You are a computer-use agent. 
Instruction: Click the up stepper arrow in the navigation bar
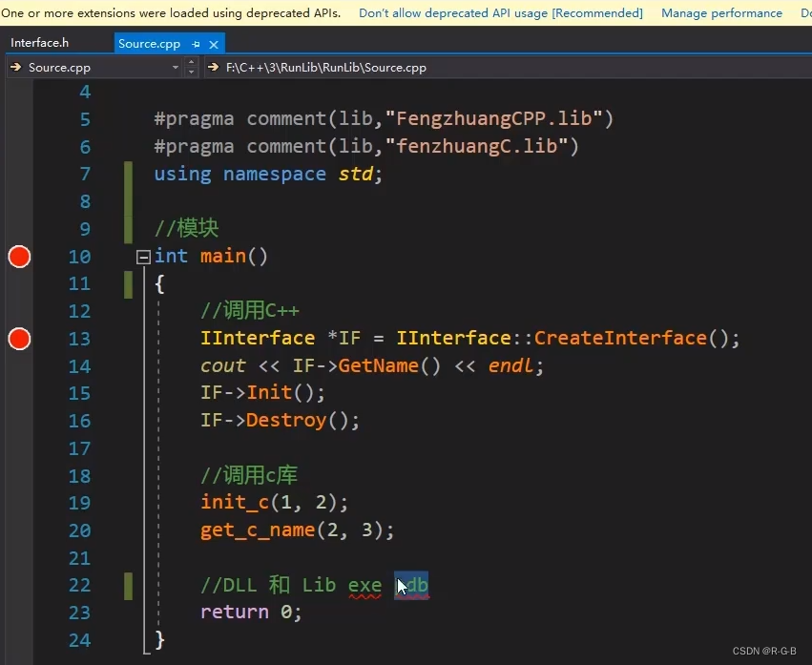point(189,62)
